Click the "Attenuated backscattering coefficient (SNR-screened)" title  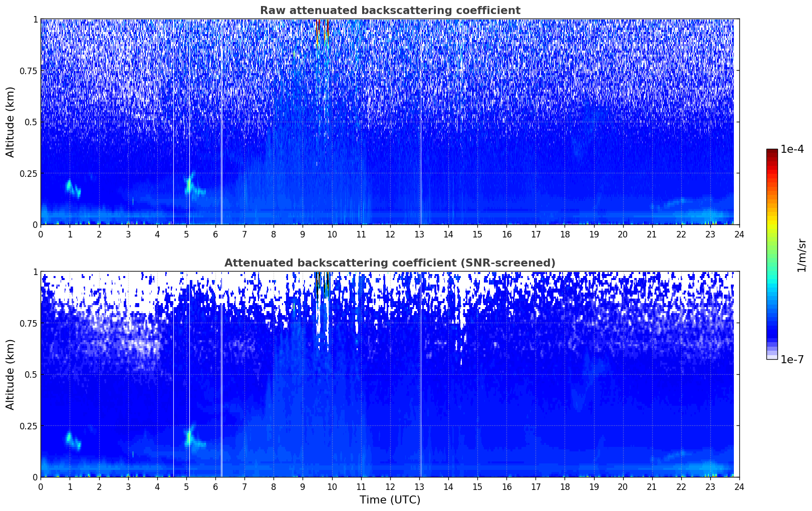tap(390, 263)
